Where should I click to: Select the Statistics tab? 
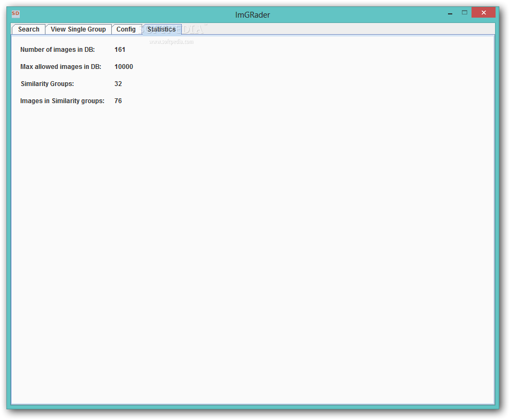pyautogui.click(x=161, y=29)
